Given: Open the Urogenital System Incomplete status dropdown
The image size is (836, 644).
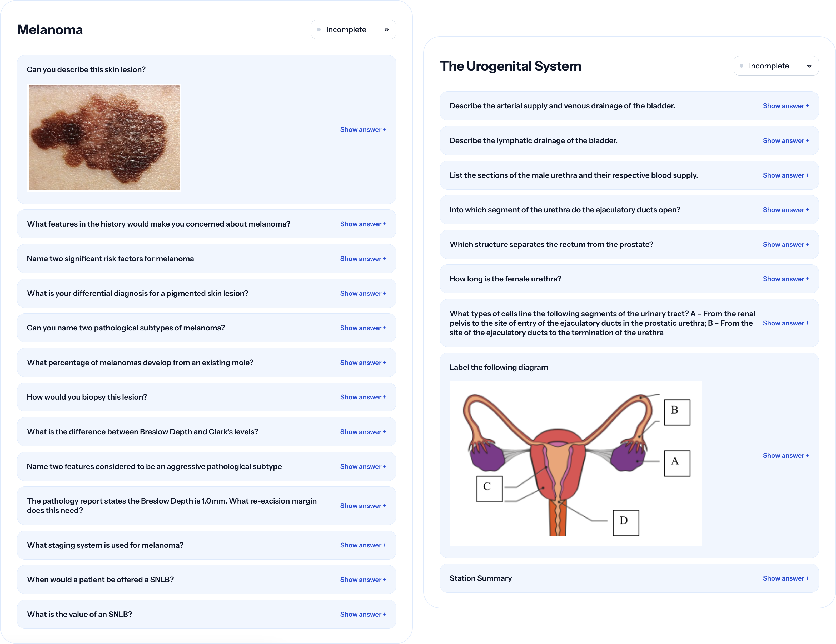Looking at the screenshot, I should (x=776, y=66).
